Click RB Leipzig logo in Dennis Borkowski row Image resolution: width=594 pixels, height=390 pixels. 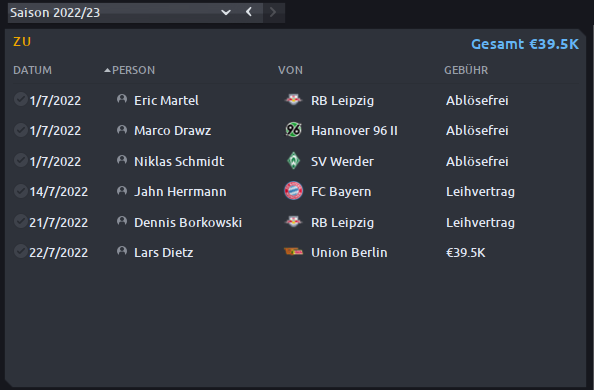coord(293,221)
